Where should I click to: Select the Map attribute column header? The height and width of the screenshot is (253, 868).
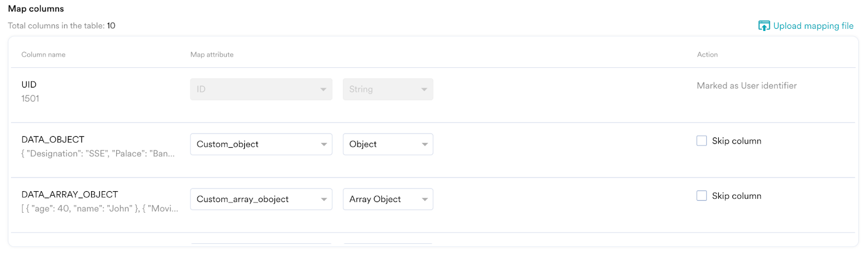tap(212, 54)
